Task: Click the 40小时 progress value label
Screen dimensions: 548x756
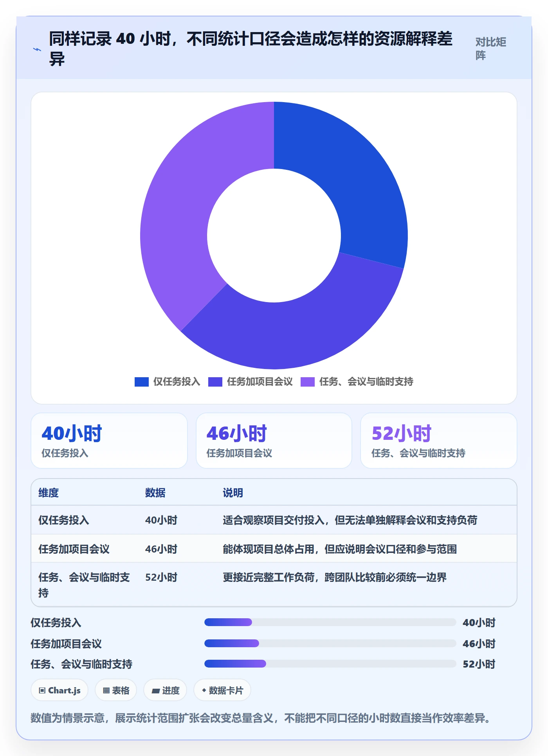Action: (x=479, y=623)
